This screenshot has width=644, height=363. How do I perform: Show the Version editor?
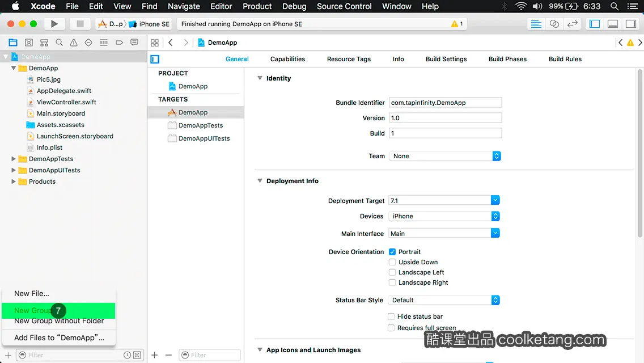point(572,24)
